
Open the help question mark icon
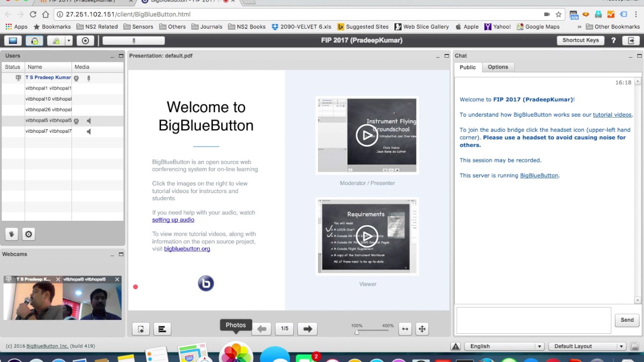click(613, 40)
